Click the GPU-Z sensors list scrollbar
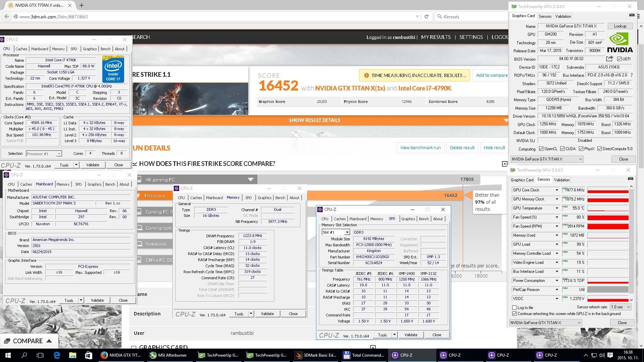Screen dimensions: 644x362 tap(631, 243)
